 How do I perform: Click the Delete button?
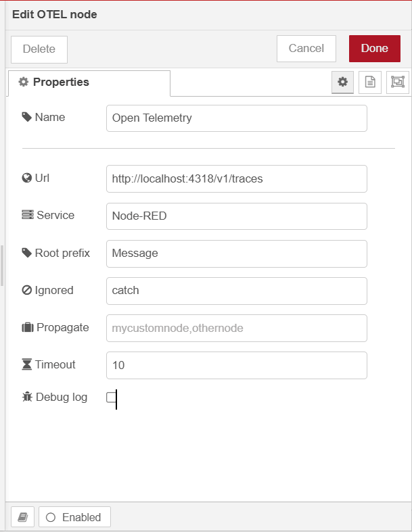(x=39, y=49)
